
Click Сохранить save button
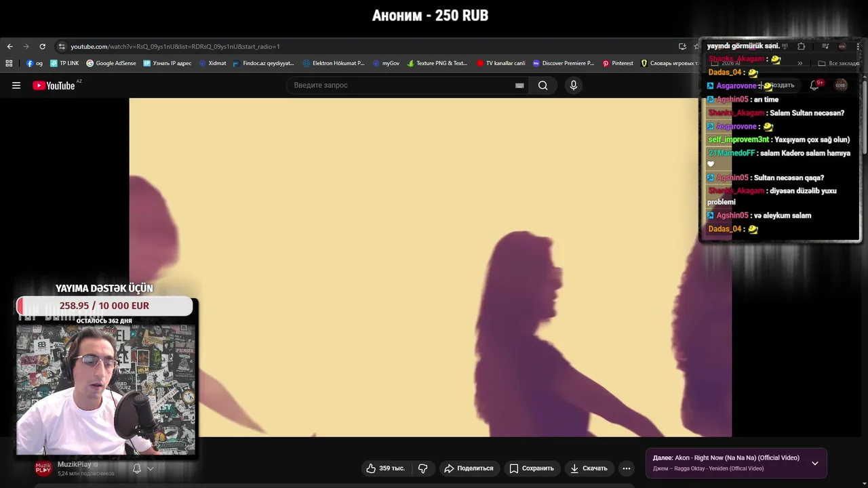pyautogui.click(x=532, y=468)
